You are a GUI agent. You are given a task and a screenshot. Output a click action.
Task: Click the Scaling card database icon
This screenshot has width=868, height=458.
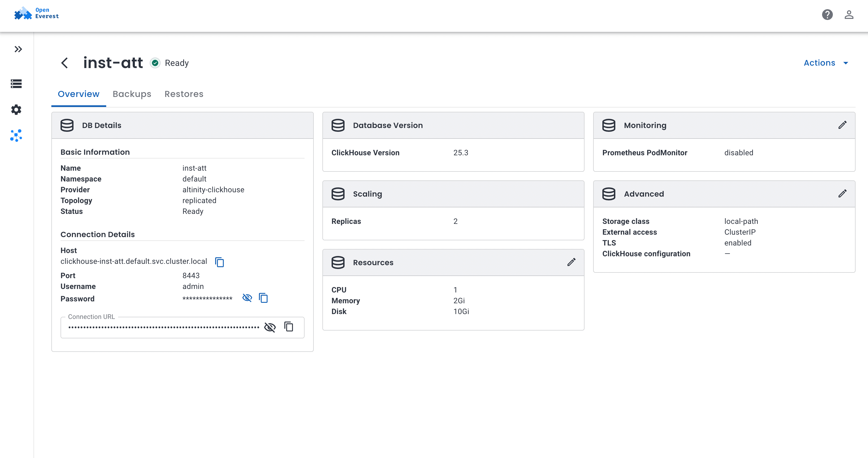338,194
